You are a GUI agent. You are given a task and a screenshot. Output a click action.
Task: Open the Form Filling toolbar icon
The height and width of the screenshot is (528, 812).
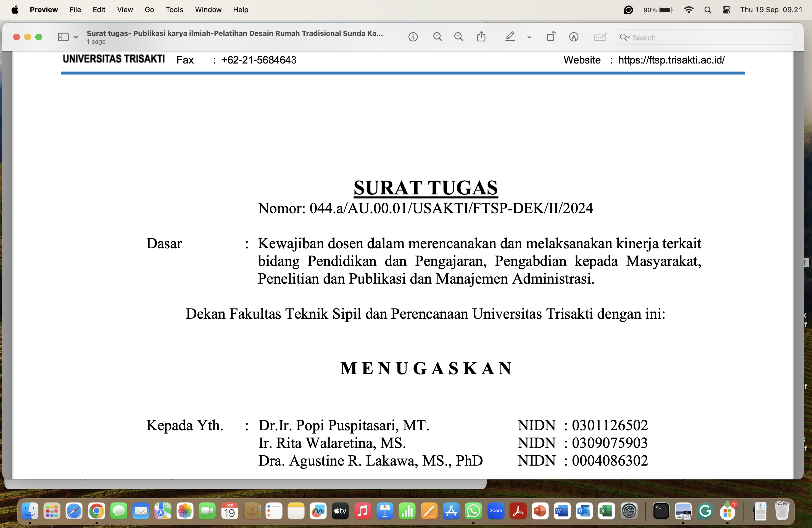click(x=600, y=37)
